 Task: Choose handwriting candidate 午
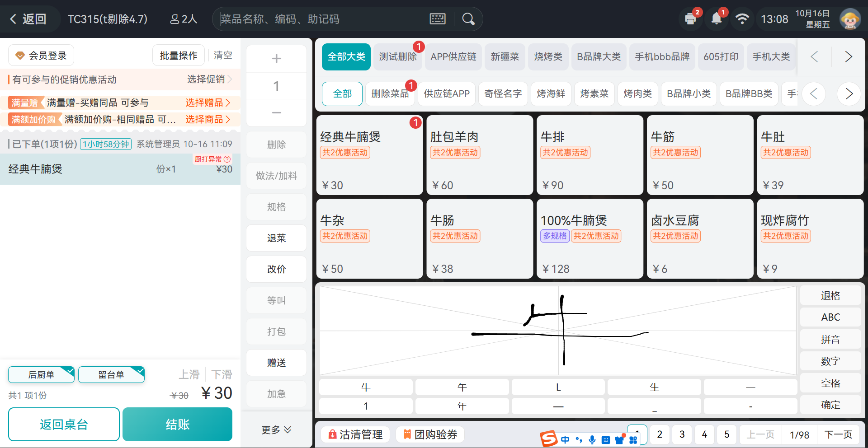pyautogui.click(x=462, y=387)
